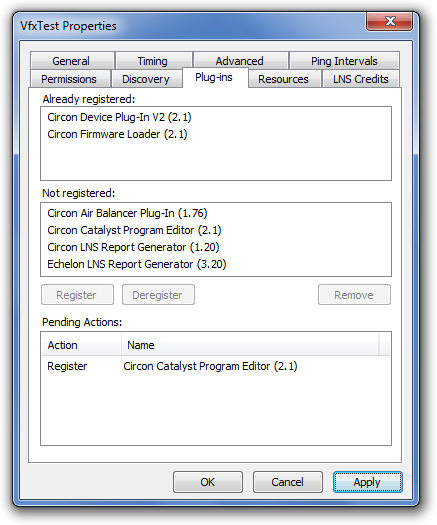
Task: Switch to the General tab
Action: [72, 61]
